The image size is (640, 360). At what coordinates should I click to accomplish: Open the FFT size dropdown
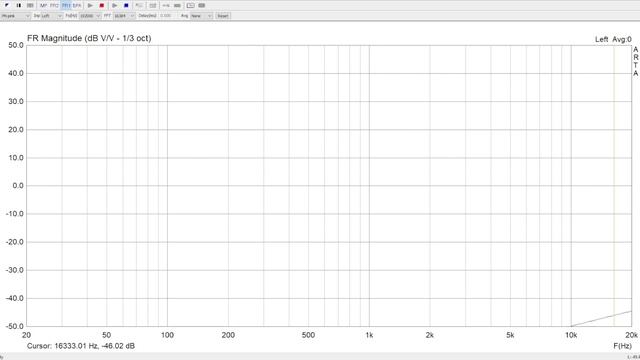coord(124,16)
